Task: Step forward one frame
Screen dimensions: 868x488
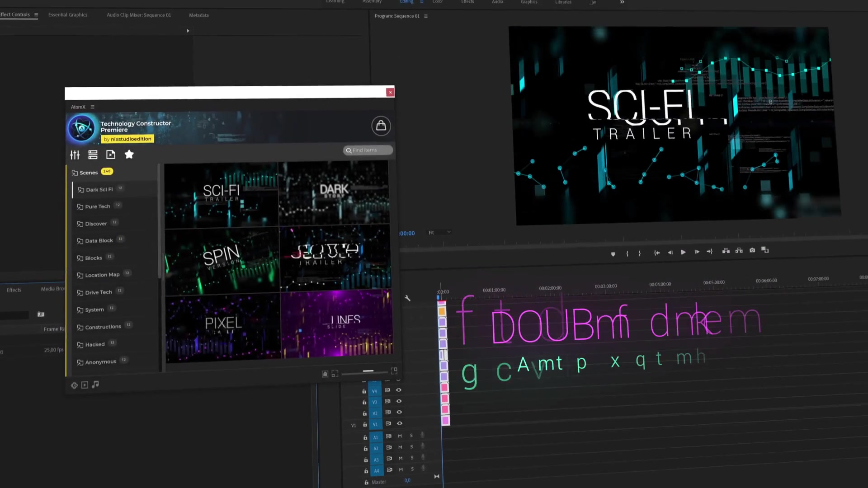Action: click(697, 252)
